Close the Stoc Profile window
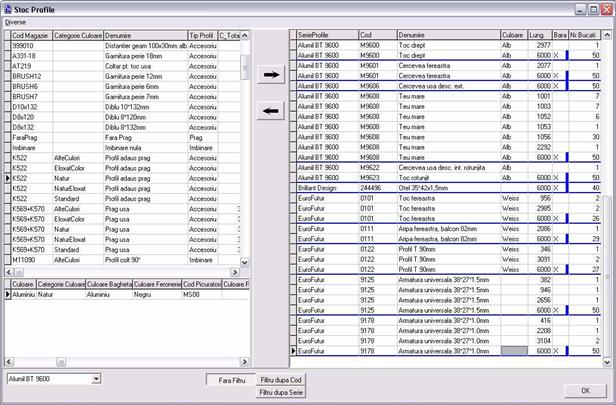Image resolution: width=616 pixels, height=405 pixels. coord(605,7)
